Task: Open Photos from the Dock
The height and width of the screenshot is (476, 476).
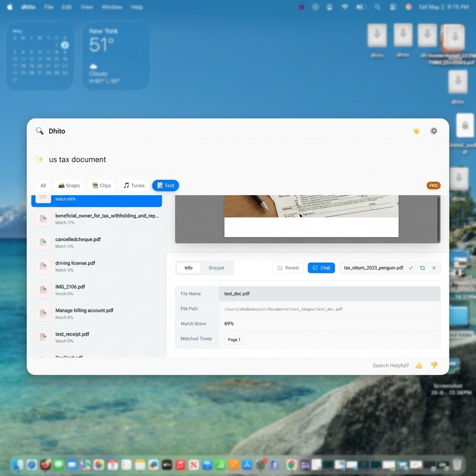Action: [99, 464]
